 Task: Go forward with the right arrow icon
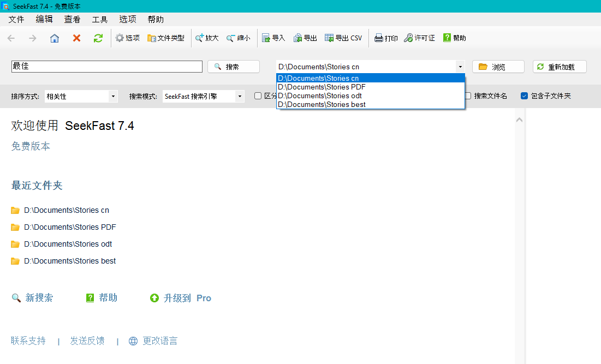coord(33,38)
